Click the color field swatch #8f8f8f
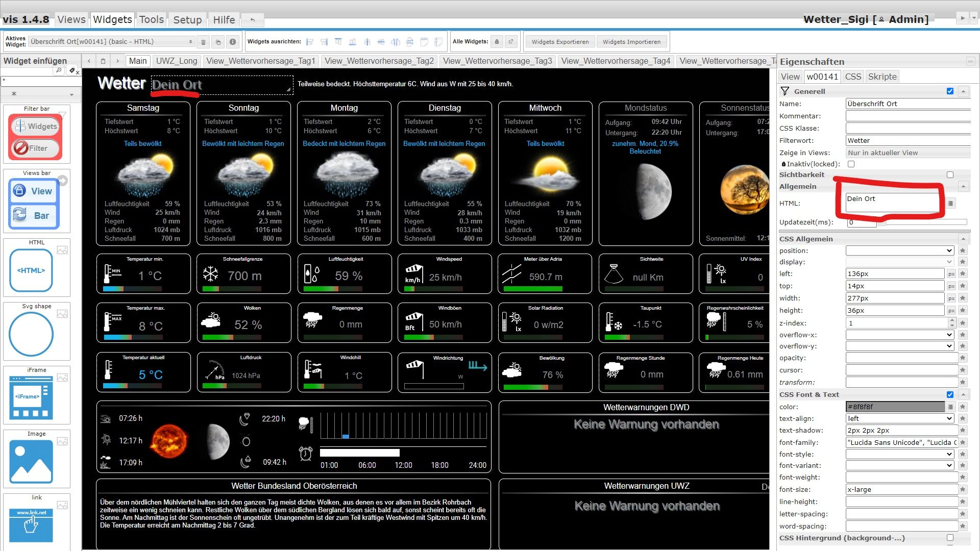The height and width of the screenshot is (551, 980). 895,407
